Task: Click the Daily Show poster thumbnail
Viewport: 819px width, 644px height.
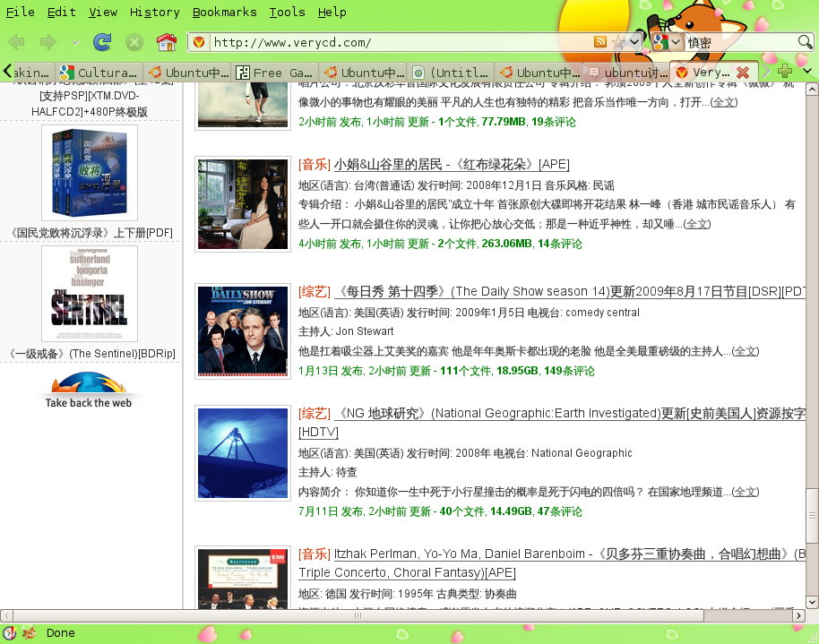Action: (x=242, y=331)
